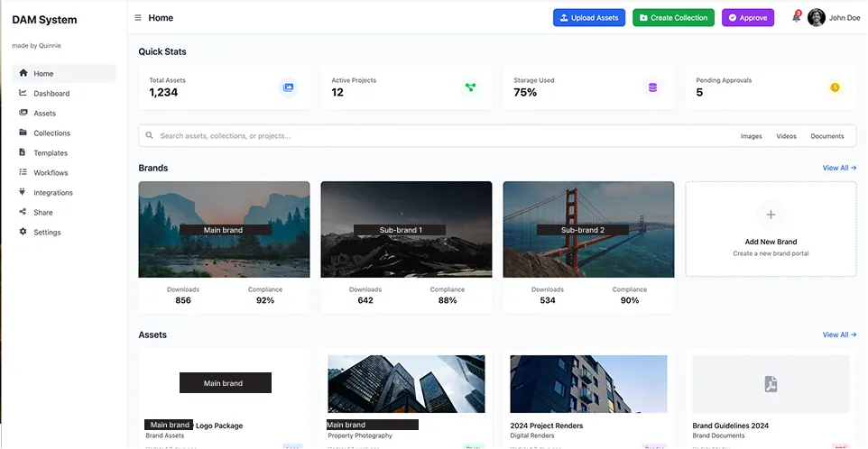Open Home in the sidebar

(64, 74)
